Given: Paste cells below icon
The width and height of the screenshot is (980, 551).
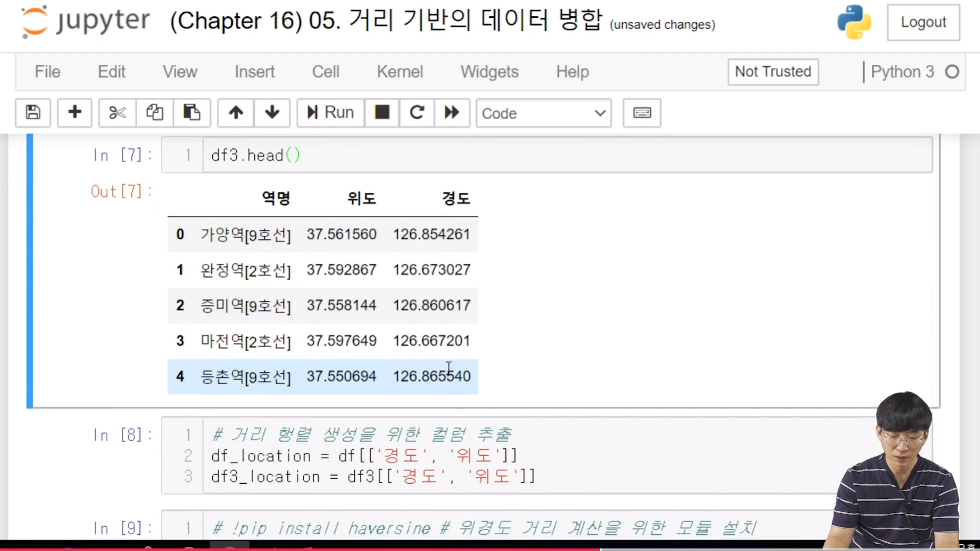Looking at the screenshot, I should [x=192, y=112].
